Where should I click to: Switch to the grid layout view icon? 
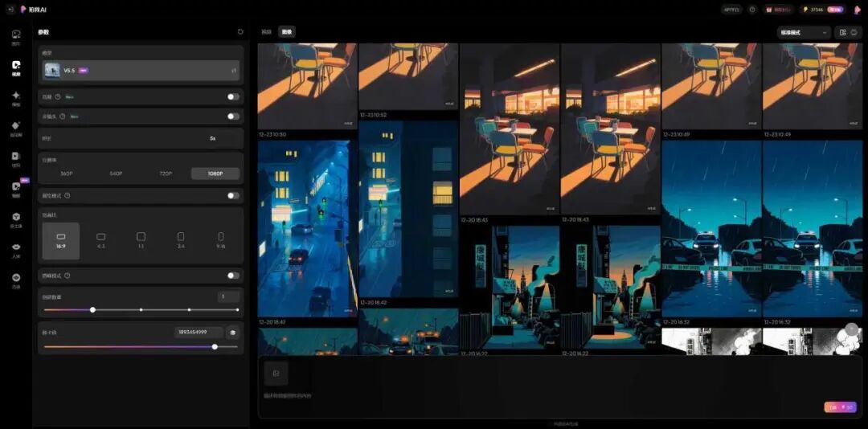pos(842,33)
